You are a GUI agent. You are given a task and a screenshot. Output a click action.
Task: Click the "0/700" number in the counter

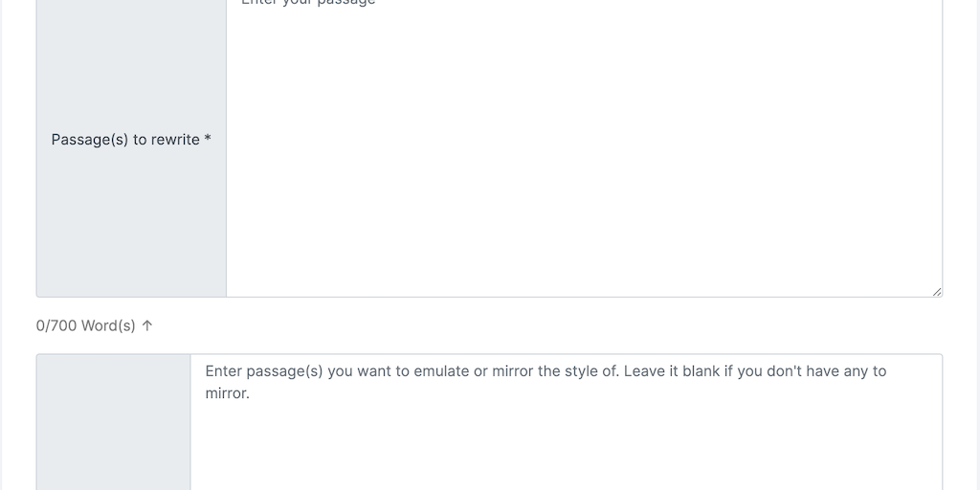tap(56, 326)
